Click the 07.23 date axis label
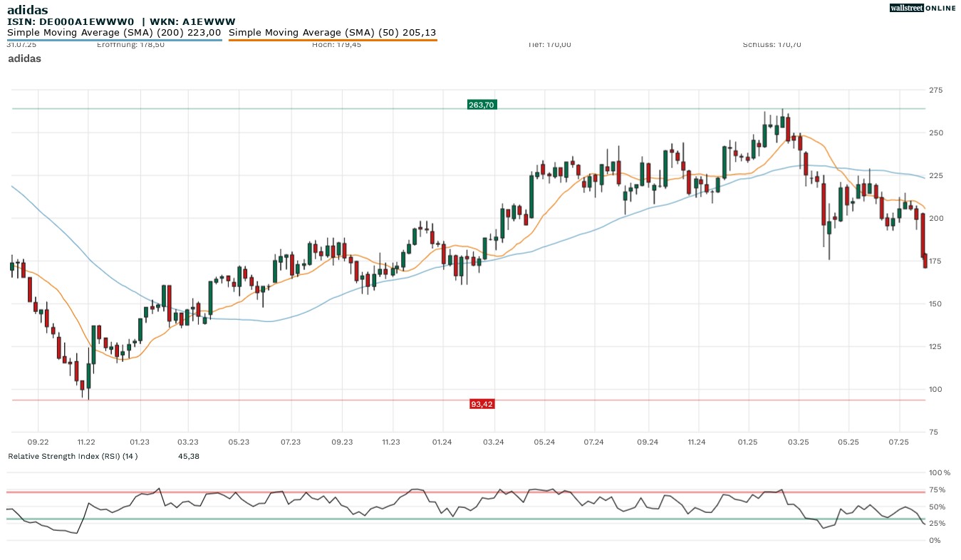Screen dimensions: 961x560 (291, 442)
